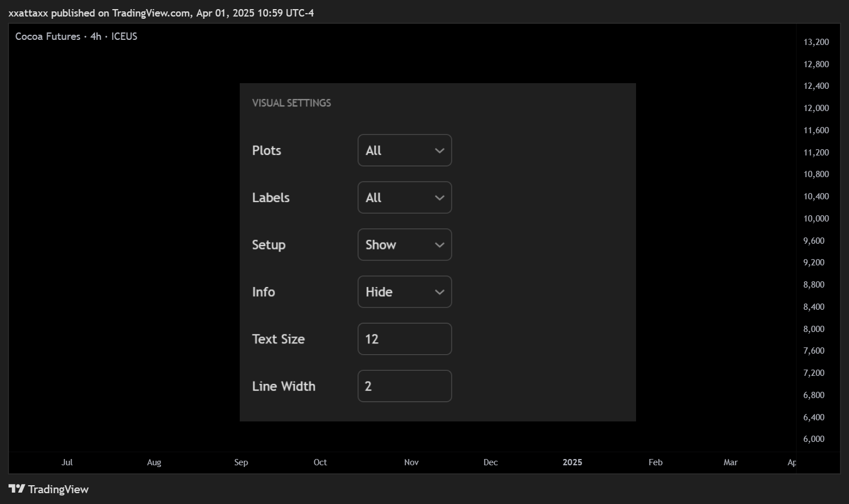The height and width of the screenshot is (504, 849).
Task: Click the Info setting label
Action: 263,292
